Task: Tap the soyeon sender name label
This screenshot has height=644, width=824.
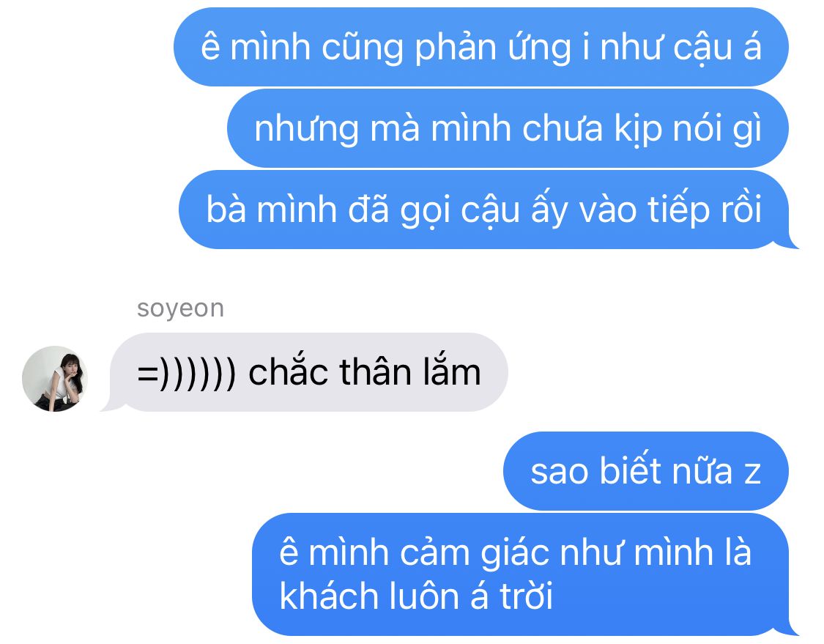Action: pyautogui.click(x=180, y=309)
